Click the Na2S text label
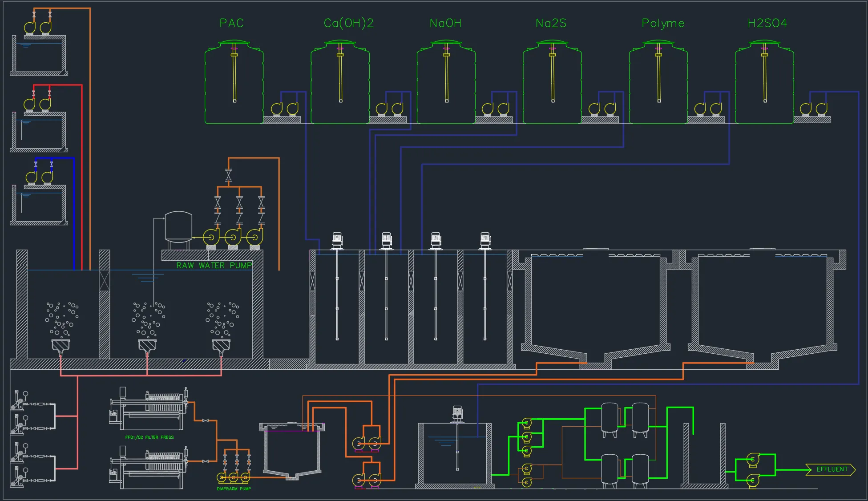The height and width of the screenshot is (501, 868). click(551, 23)
